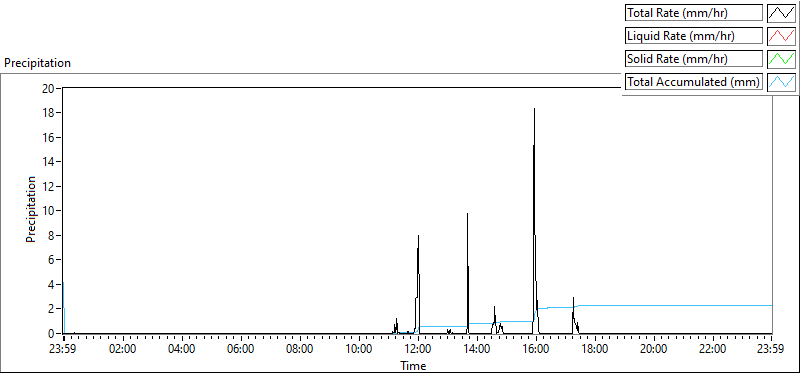Click the 23:59 start time label
Screen dimensions: 800x373
[x=63, y=350]
